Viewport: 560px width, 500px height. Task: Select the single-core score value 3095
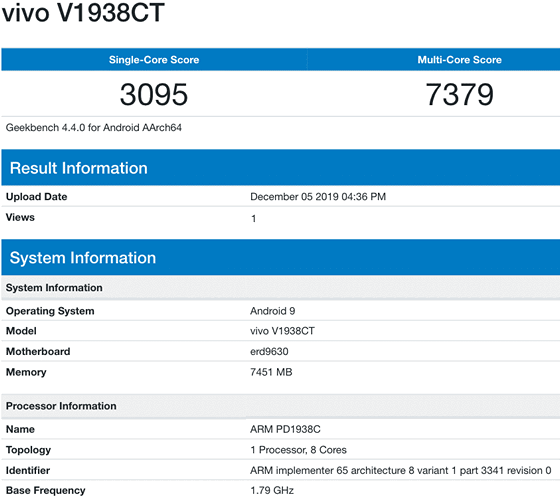coord(154,94)
